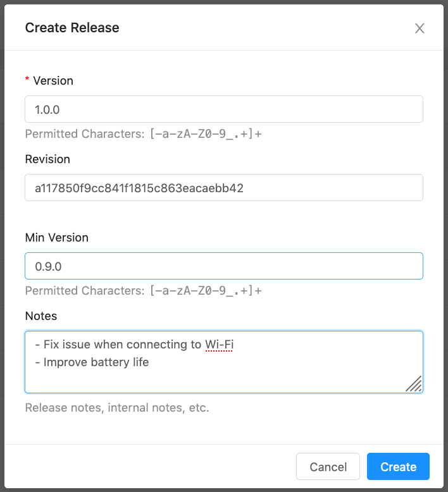The image size is (448, 492).
Task: Click Permitted Characters hint below Min Version
Action: (x=143, y=291)
